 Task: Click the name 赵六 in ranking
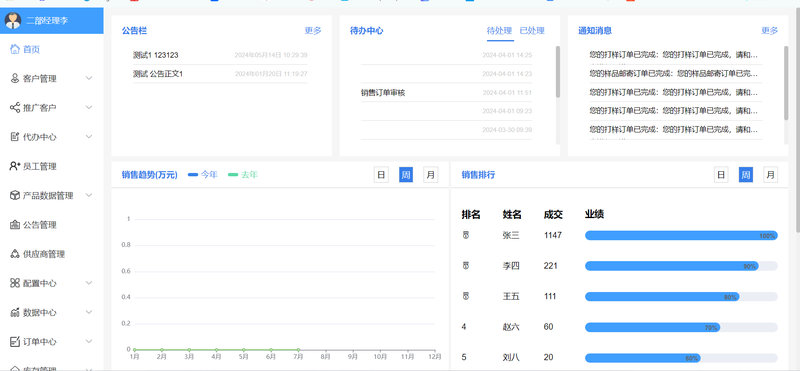(511, 327)
